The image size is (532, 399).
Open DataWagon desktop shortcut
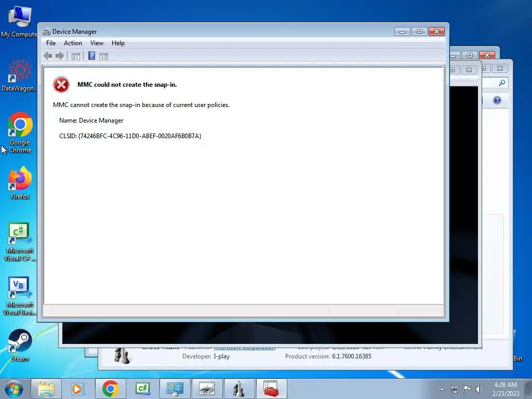pyautogui.click(x=20, y=75)
